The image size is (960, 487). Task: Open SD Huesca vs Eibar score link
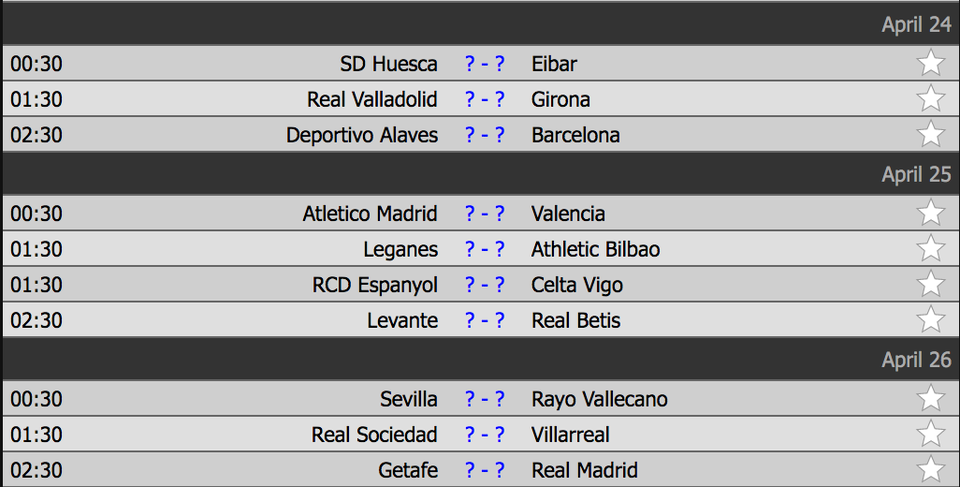coord(485,63)
